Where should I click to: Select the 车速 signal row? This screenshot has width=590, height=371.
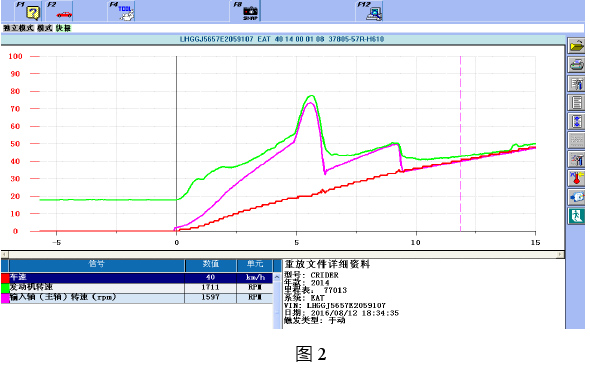click(x=137, y=278)
